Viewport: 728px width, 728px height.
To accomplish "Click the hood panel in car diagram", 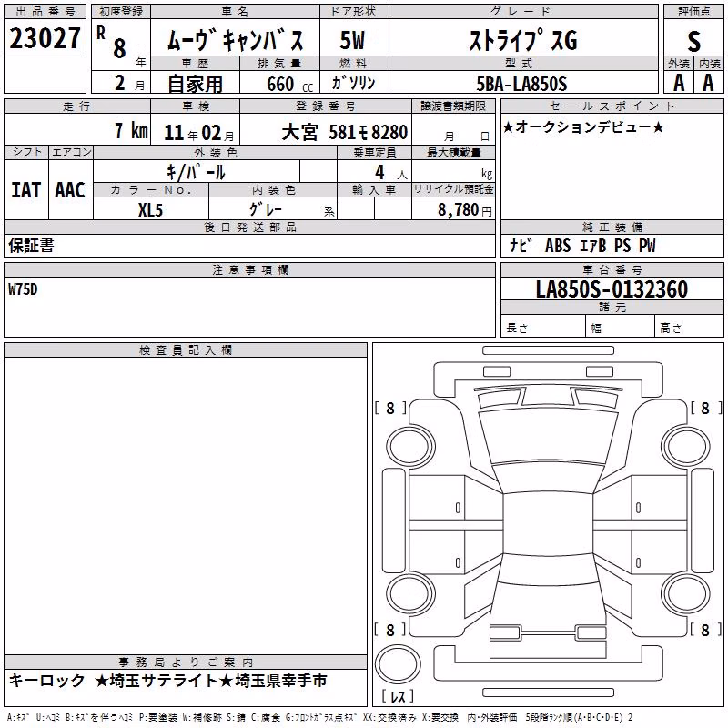I will 548,437.
